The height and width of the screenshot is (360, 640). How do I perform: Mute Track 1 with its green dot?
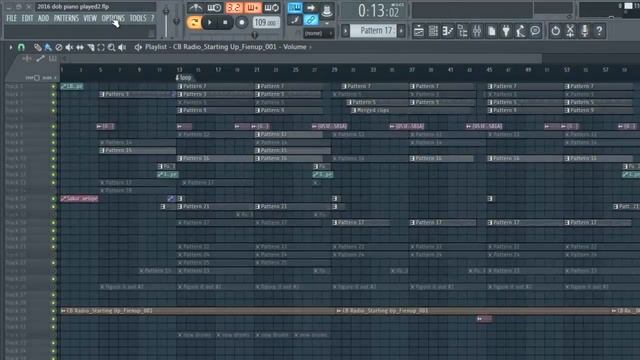53,87
